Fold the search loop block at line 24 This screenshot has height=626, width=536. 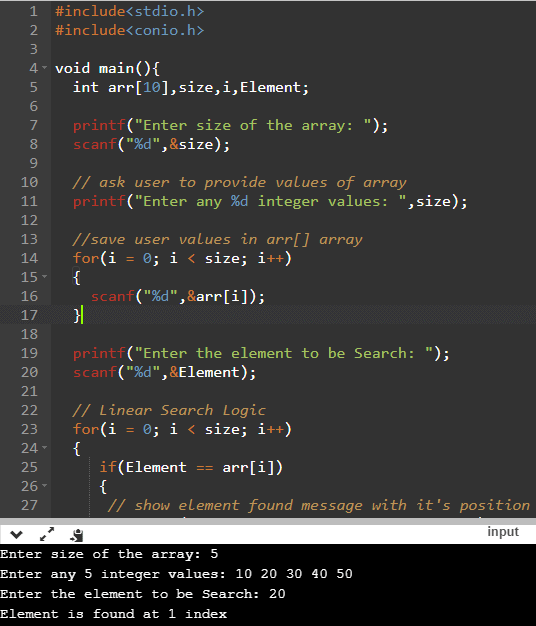tap(44, 448)
